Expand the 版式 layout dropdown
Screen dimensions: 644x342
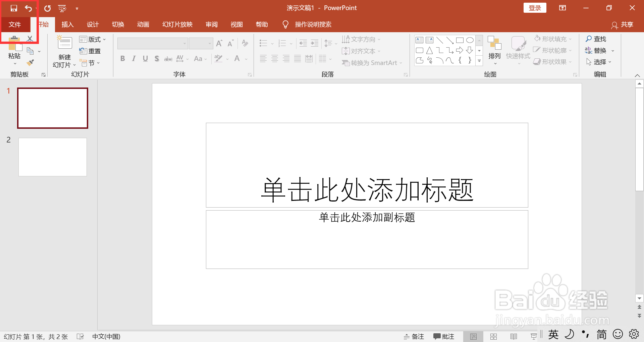coord(93,39)
